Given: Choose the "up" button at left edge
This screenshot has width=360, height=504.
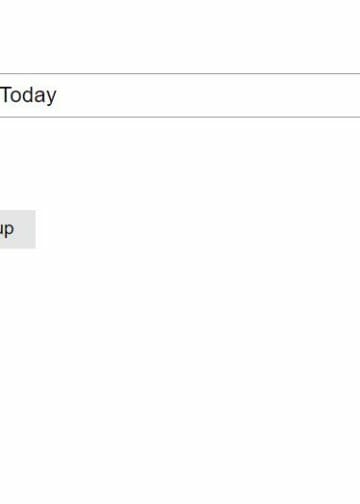Looking at the screenshot, I should click(18, 229).
